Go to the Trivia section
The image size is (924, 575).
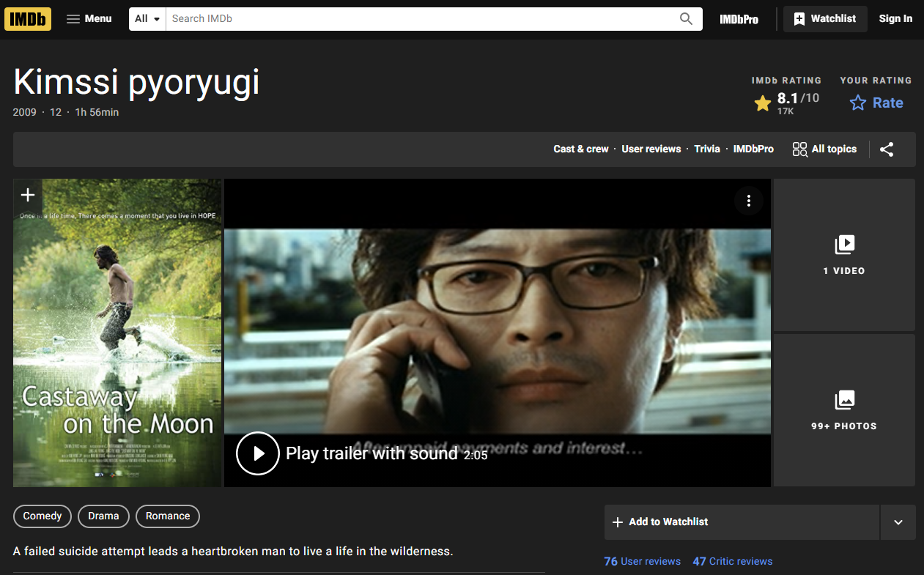coord(707,149)
